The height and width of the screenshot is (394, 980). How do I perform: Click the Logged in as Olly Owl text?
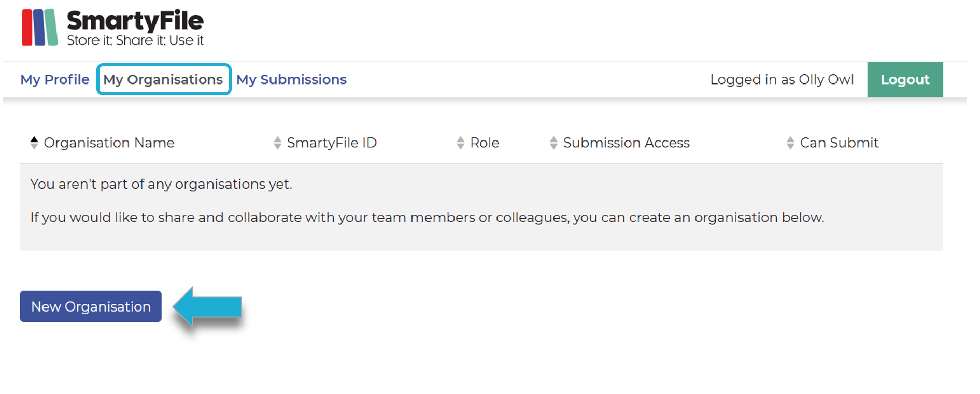coord(782,79)
